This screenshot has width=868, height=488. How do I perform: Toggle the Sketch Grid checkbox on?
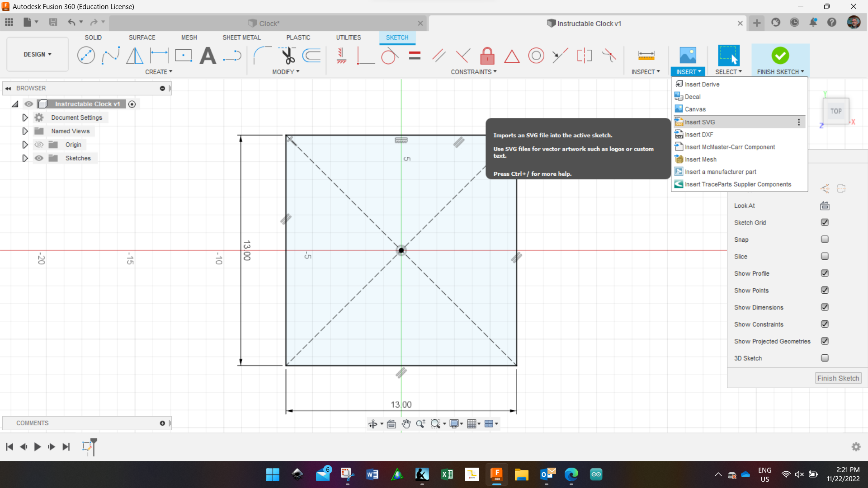pyautogui.click(x=825, y=222)
